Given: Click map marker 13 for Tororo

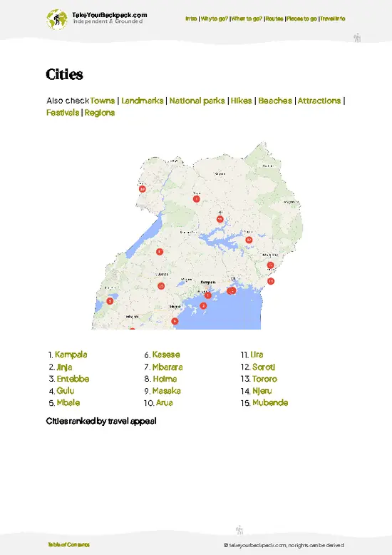Looking at the screenshot, I should point(271,281).
